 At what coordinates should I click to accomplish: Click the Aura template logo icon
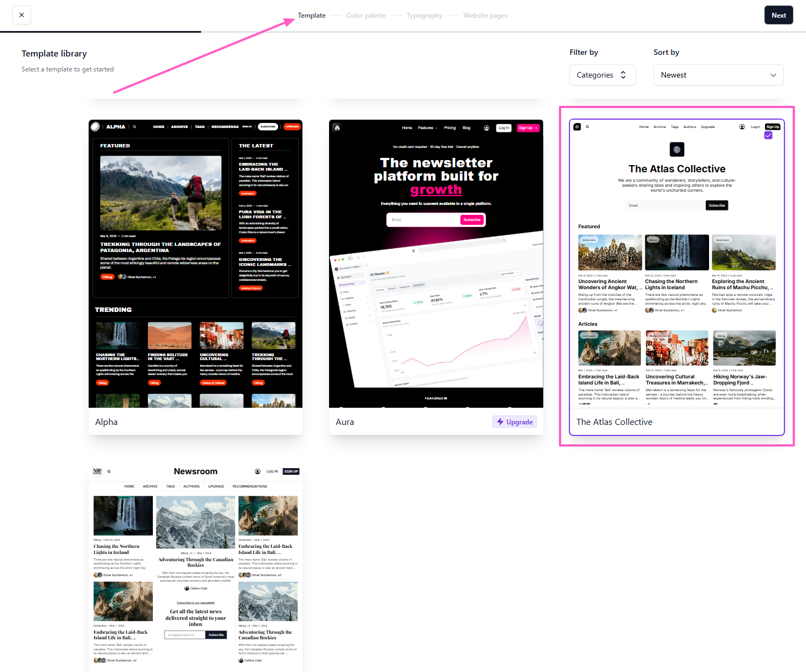[337, 127]
